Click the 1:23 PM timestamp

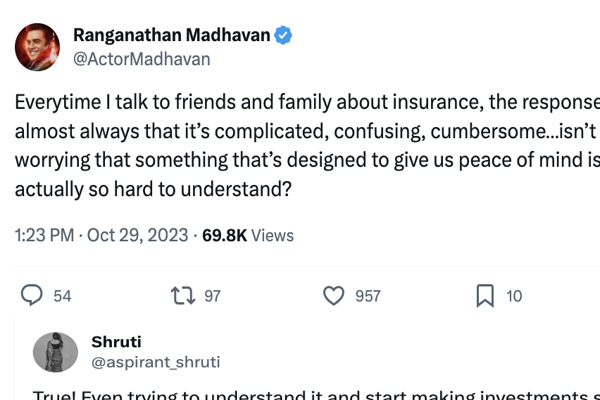(43, 236)
